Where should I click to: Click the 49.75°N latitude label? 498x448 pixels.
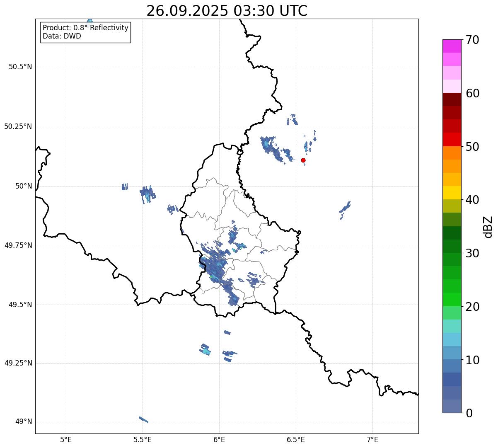pyautogui.click(x=18, y=245)
